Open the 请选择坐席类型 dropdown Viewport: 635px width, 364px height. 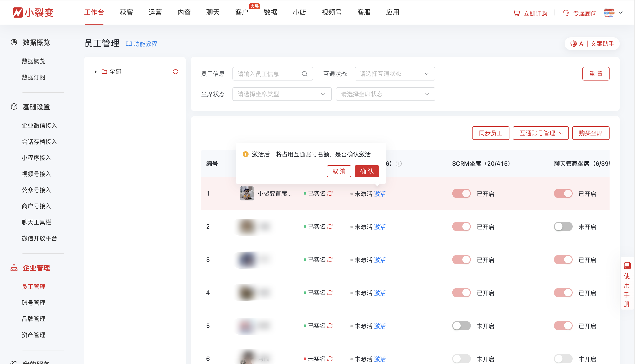282,94
